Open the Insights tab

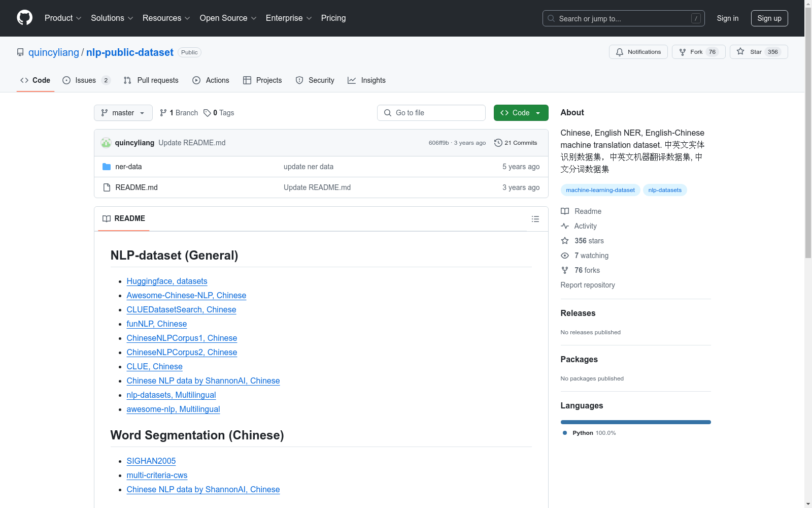[366, 80]
